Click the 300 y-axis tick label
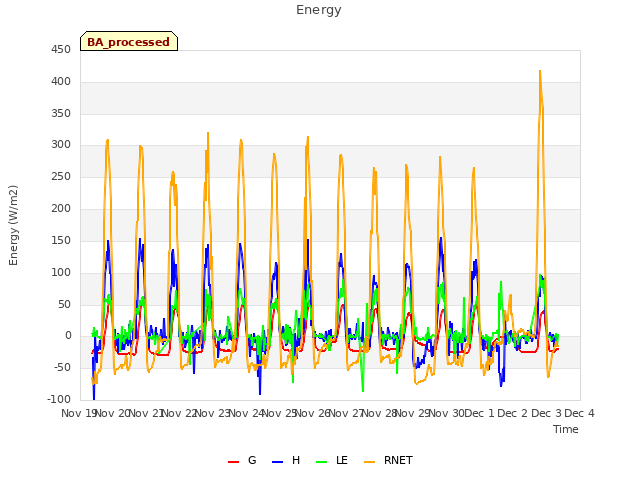 point(61,145)
